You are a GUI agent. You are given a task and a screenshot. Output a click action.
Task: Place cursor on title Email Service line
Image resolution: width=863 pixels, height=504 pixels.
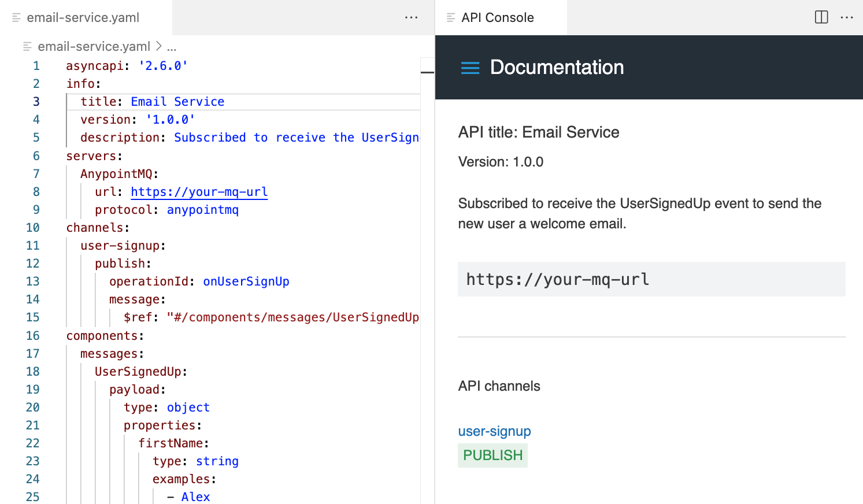[x=243, y=102]
